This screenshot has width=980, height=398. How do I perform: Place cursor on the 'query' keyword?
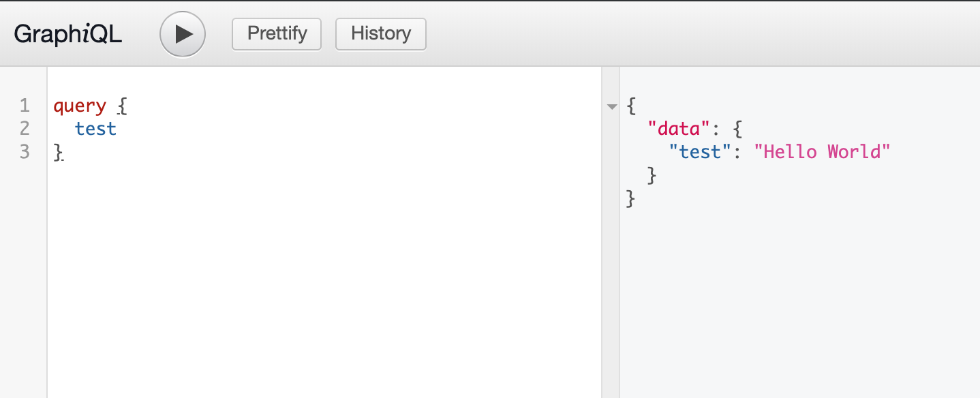click(80, 106)
